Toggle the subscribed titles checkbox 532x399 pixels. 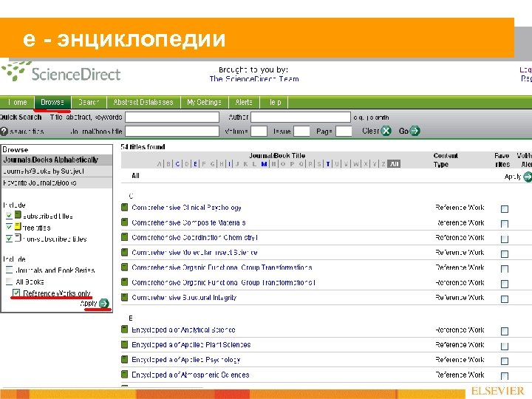[9, 216]
